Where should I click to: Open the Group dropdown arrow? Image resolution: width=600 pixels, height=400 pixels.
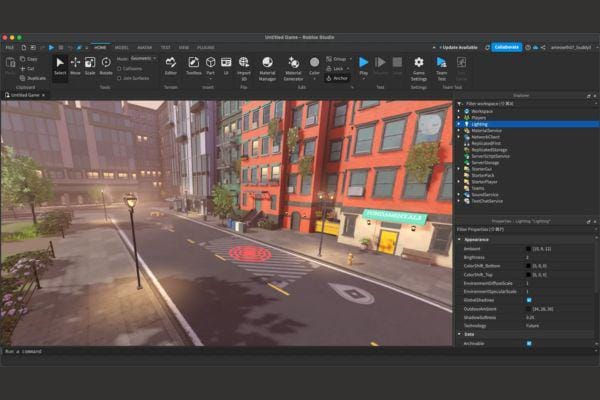pos(351,59)
